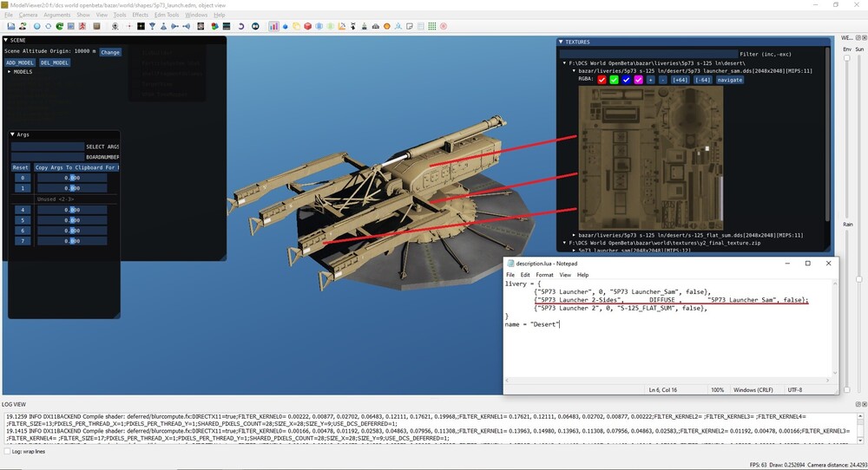Collapse the TEXTURES panel
Image resolution: width=868 pixels, height=470 pixels.
(561, 42)
